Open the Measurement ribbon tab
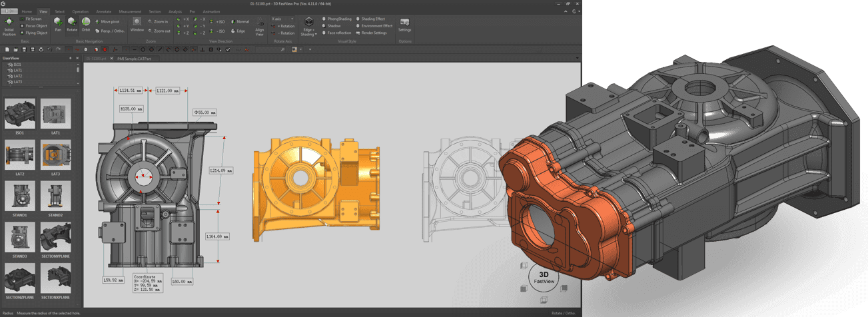 pyautogui.click(x=130, y=11)
